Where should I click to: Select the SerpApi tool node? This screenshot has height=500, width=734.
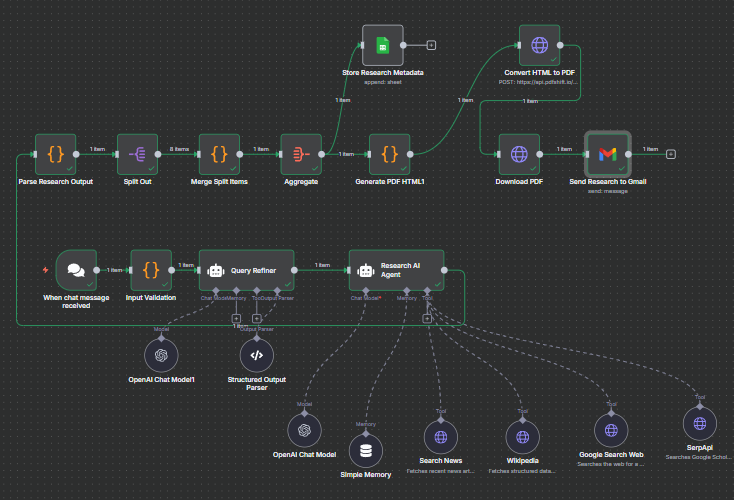coord(700,419)
